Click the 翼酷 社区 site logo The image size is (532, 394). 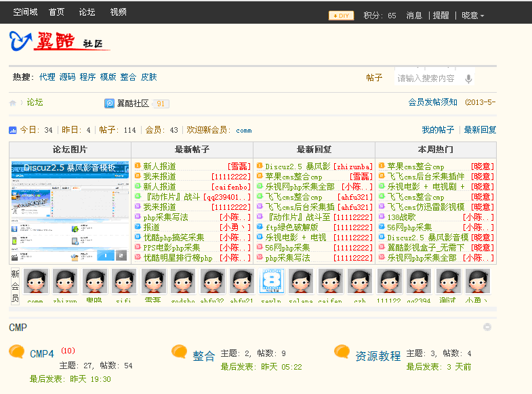point(60,41)
